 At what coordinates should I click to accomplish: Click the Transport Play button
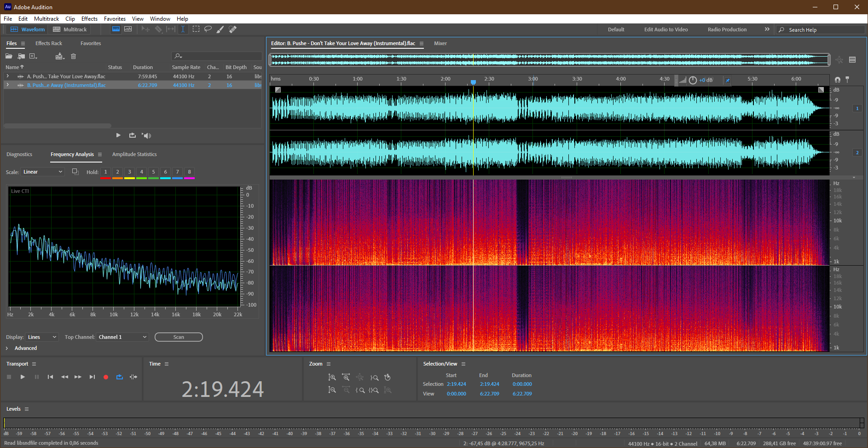click(x=23, y=377)
